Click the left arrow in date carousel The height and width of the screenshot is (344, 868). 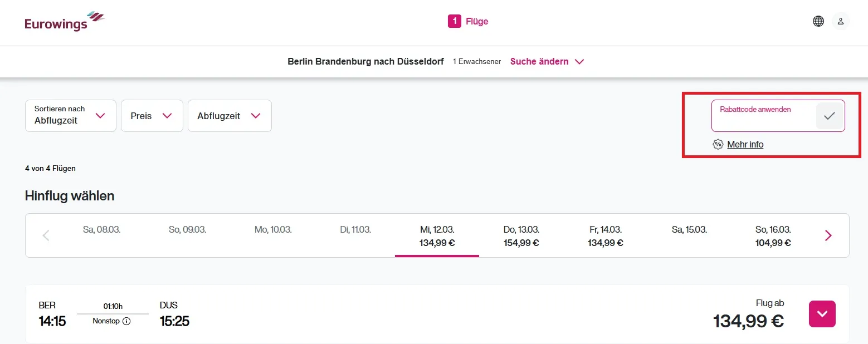click(x=46, y=235)
